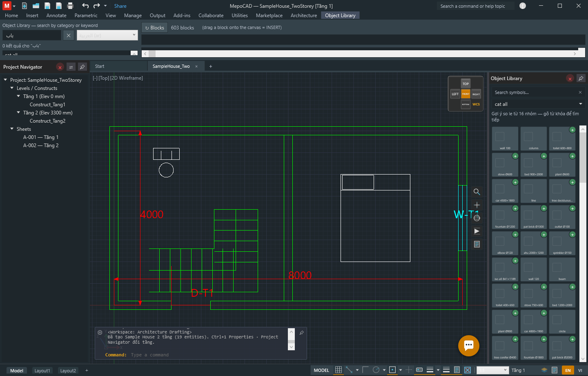
Task: Open the Arabic language dropdown
Action: click(x=108, y=36)
